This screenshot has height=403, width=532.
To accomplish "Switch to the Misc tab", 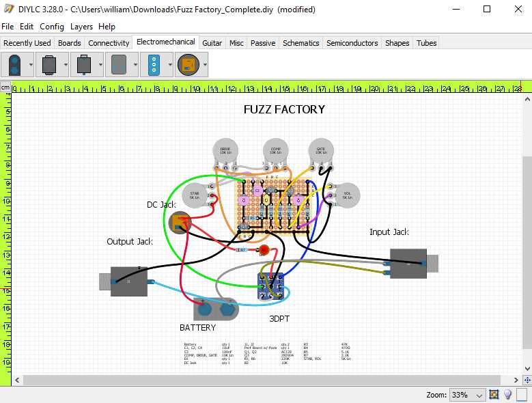I will [236, 43].
